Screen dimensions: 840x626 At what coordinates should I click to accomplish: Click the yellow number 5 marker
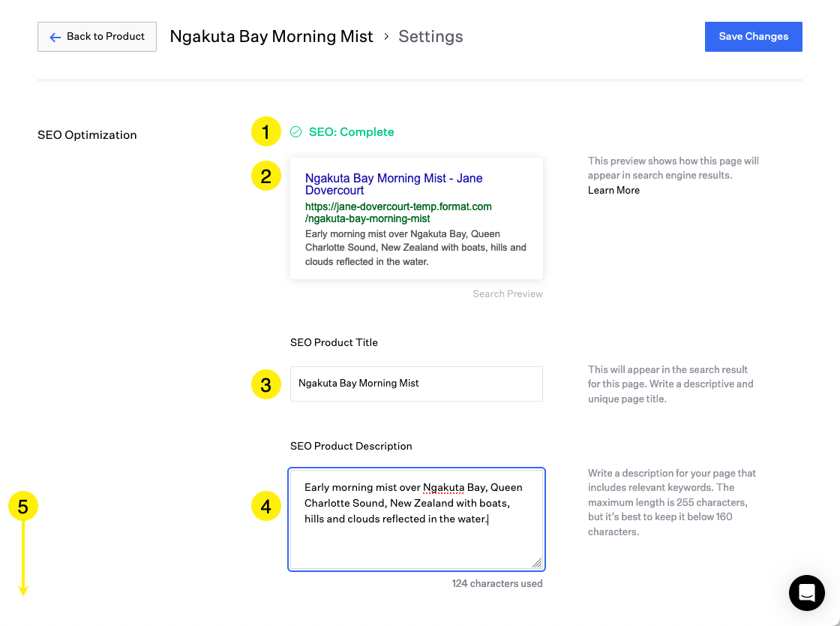pos(23,507)
